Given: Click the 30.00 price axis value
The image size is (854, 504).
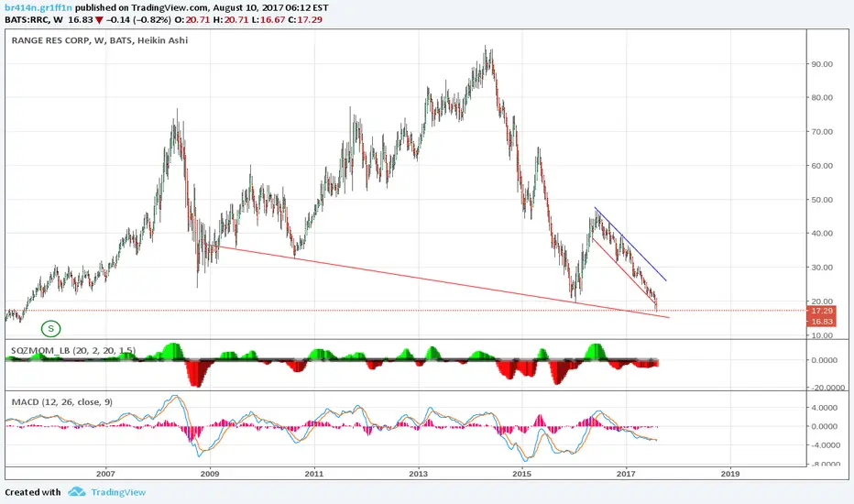Looking at the screenshot, I should 822,267.
